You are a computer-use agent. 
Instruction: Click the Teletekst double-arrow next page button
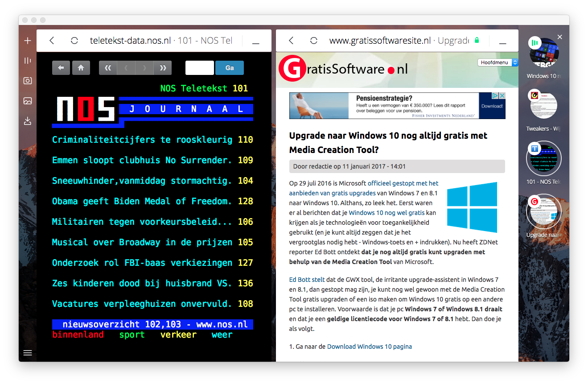click(x=163, y=68)
